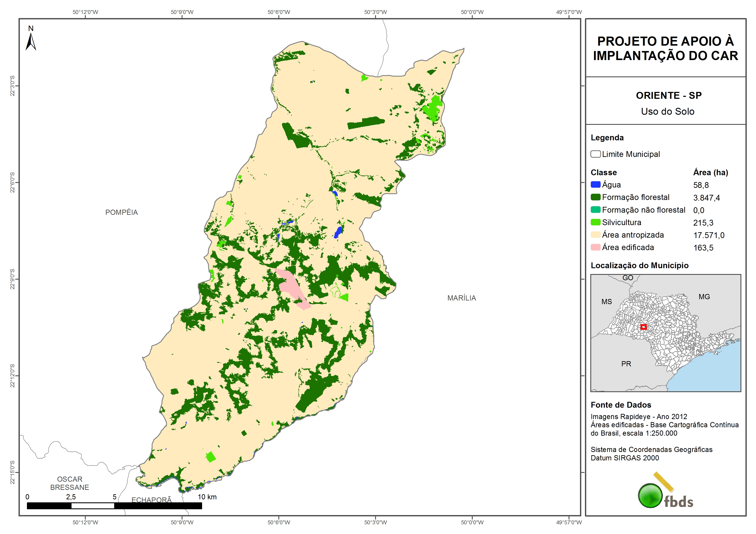Click the bright green Silvicultura swatch

pyautogui.click(x=595, y=222)
